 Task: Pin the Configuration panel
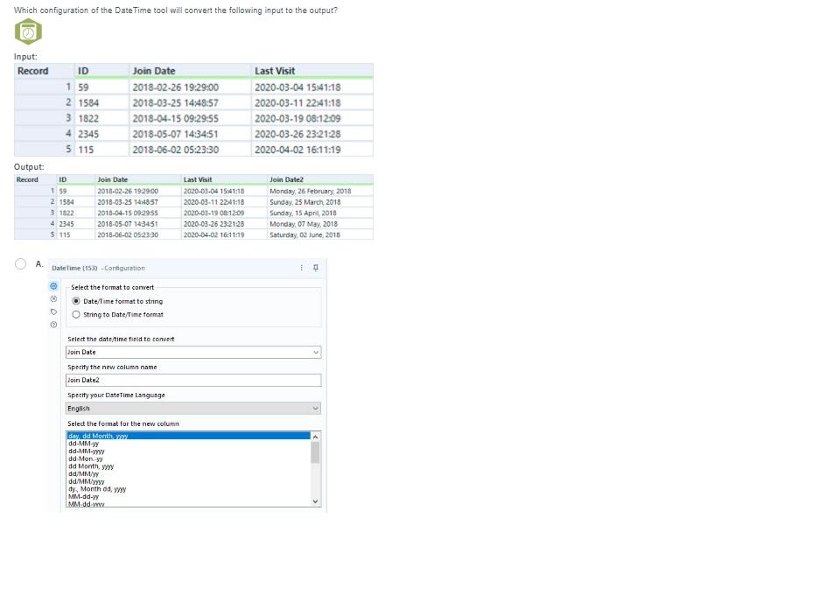pyautogui.click(x=318, y=268)
